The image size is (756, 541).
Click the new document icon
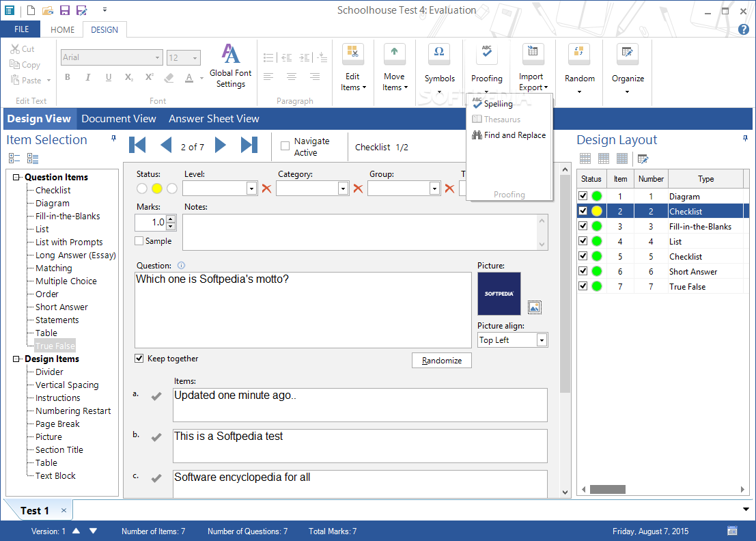click(x=31, y=10)
